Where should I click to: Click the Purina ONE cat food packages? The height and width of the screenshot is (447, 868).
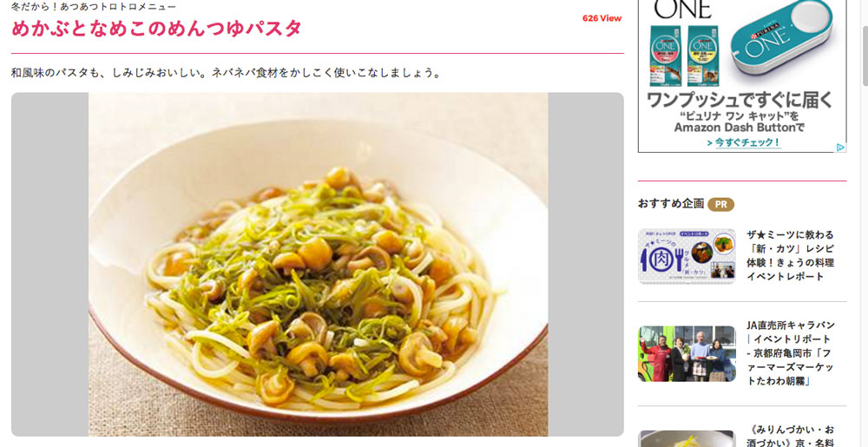click(x=684, y=56)
